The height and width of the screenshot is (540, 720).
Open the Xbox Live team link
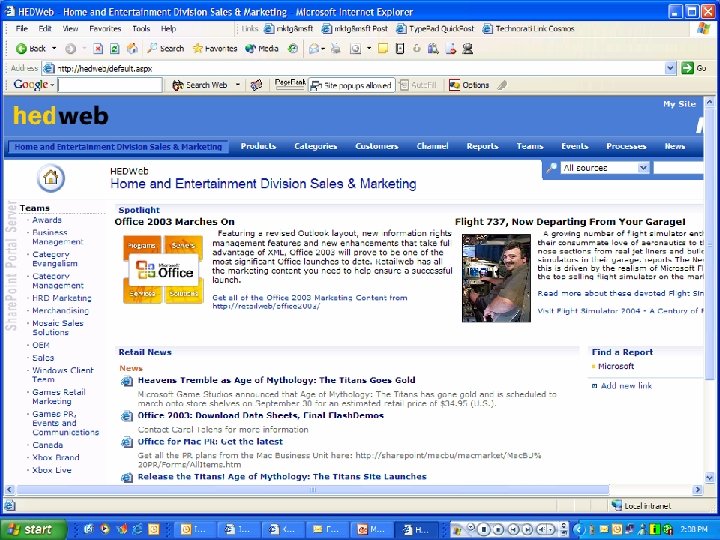tap(51, 470)
